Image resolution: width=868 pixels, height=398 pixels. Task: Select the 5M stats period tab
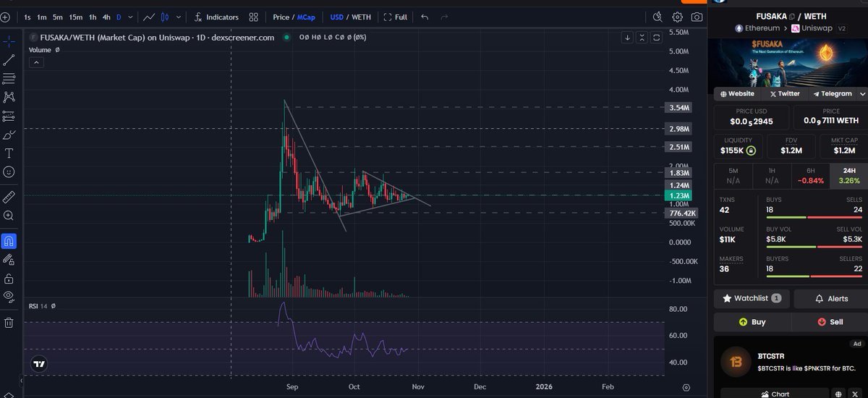pyautogui.click(x=733, y=176)
